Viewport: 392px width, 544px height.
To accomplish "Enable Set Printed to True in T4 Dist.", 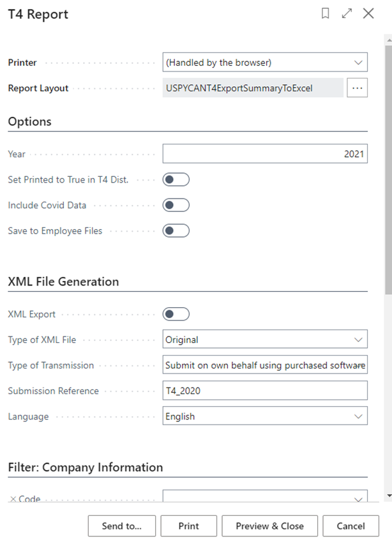I will 176,179.
